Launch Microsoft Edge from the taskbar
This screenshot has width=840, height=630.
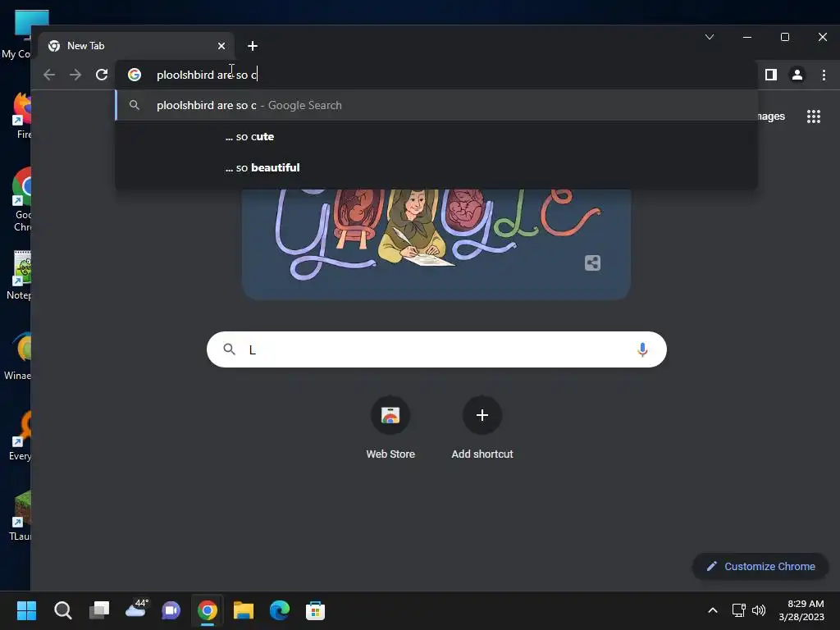(x=279, y=610)
